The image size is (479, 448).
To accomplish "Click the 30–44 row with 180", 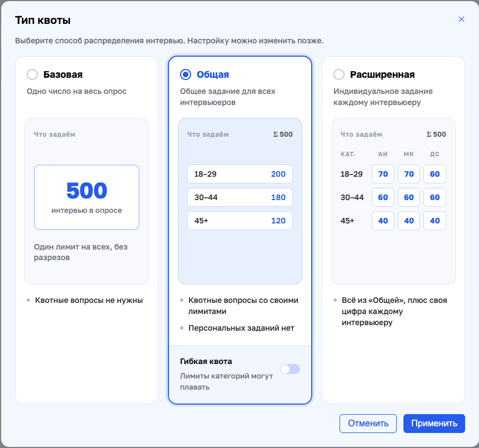I will 240,197.
